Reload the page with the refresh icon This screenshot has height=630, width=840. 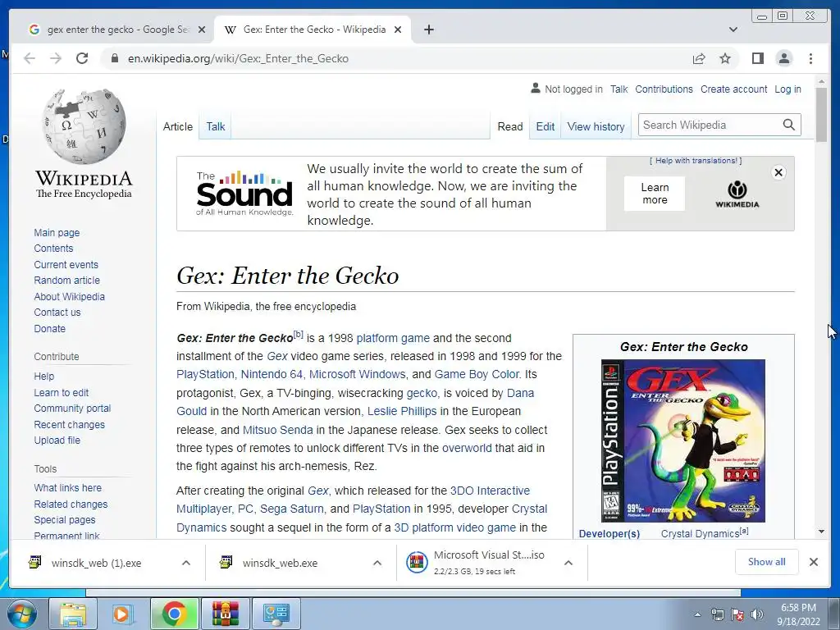[82, 58]
